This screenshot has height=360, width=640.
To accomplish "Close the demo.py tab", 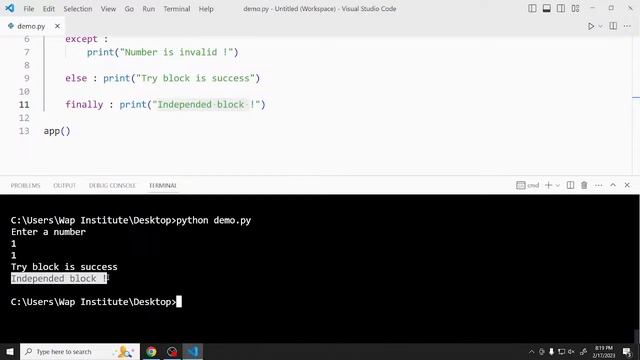I will [57, 26].
